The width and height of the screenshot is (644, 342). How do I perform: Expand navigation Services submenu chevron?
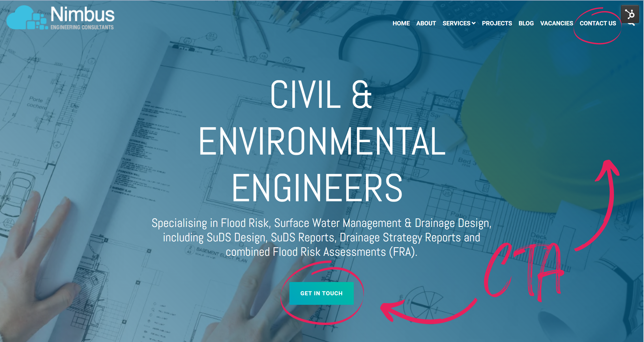[x=474, y=24]
